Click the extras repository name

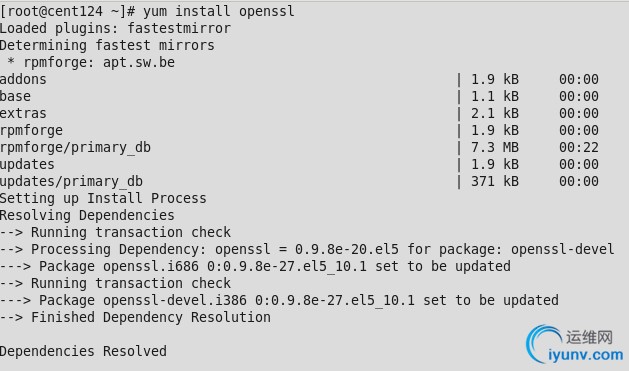click(x=23, y=113)
